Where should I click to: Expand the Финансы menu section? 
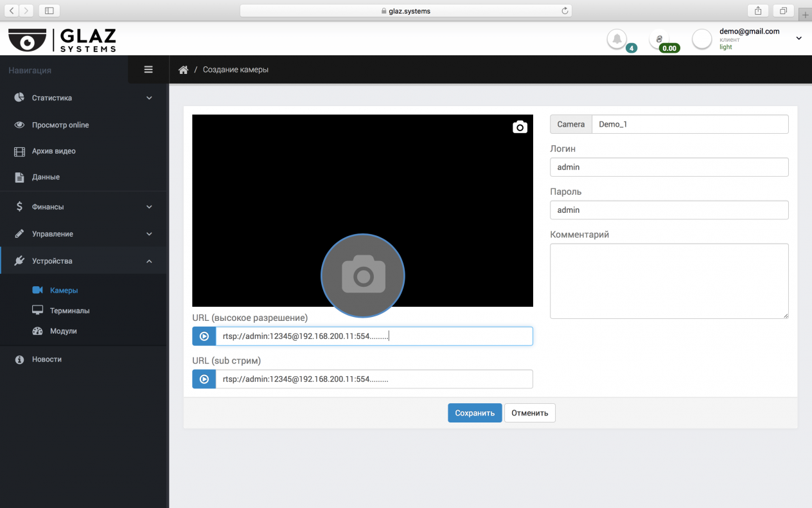[84, 207]
